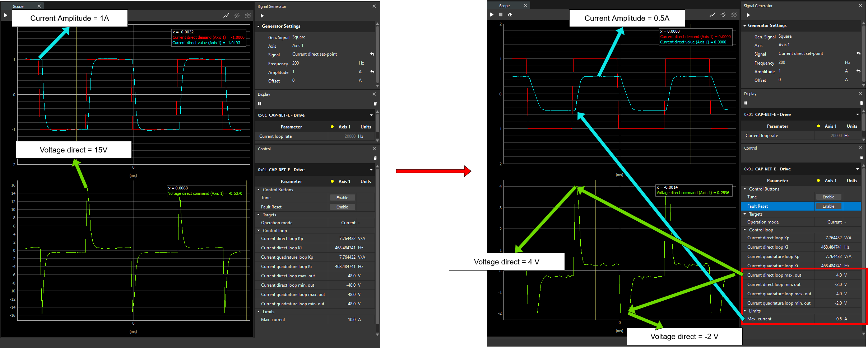Click the eraser icon to clear the scope
Viewport: 868px width, 348px height.
[510, 15]
